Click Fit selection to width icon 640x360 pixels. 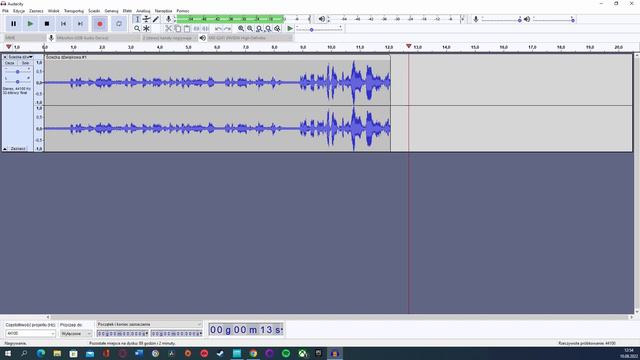[259, 29]
